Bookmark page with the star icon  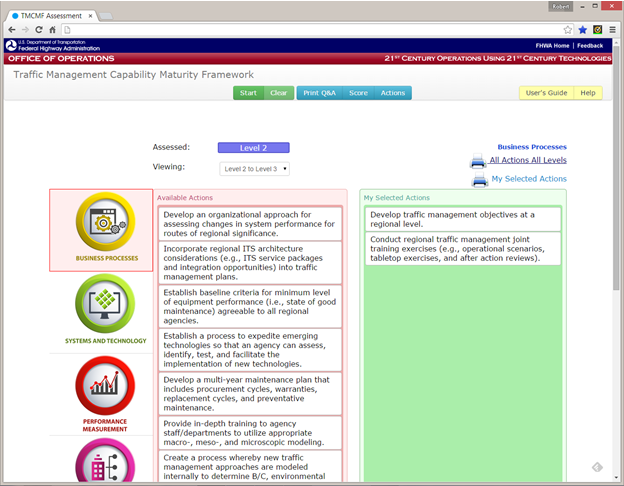tap(582, 29)
